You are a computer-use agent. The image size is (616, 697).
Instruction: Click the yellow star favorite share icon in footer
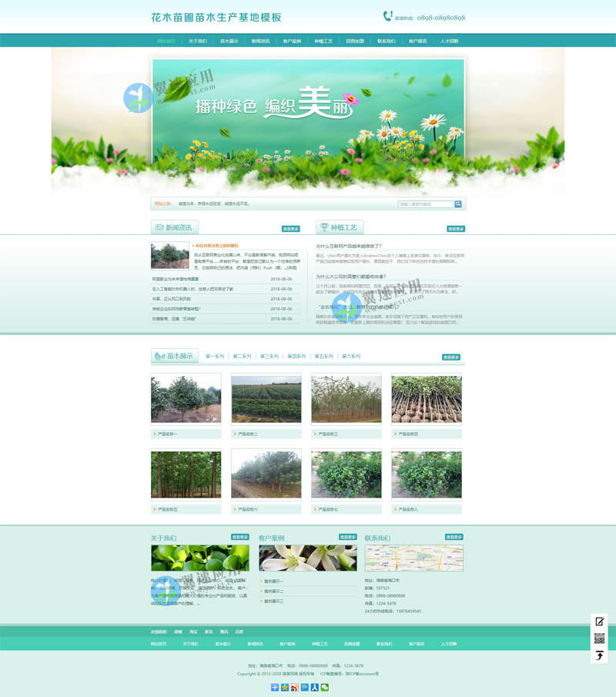pyautogui.click(x=285, y=686)
